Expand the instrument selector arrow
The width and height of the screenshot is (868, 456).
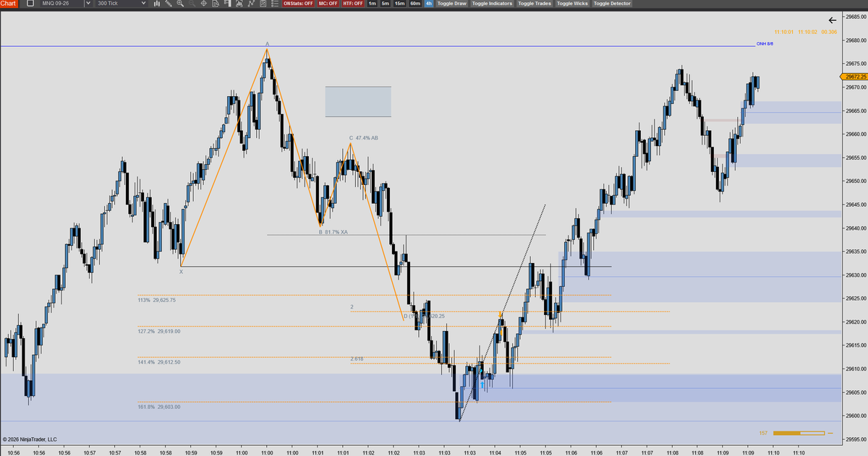pyautogui.click(x=88, y=4)
